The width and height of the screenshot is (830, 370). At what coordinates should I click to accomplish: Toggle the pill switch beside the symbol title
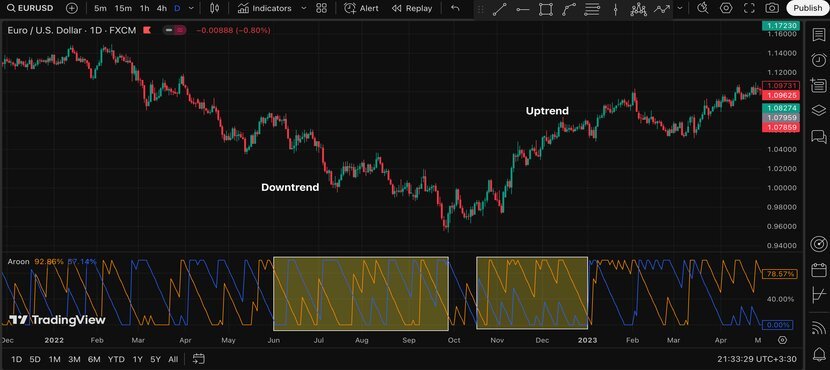click(x=174, y=31)
